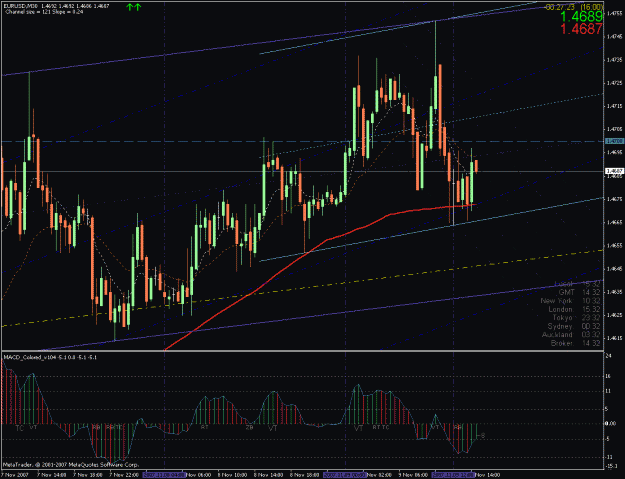
Task: Click the 1.4625 price scale label
Action: (x=614, y=315)
